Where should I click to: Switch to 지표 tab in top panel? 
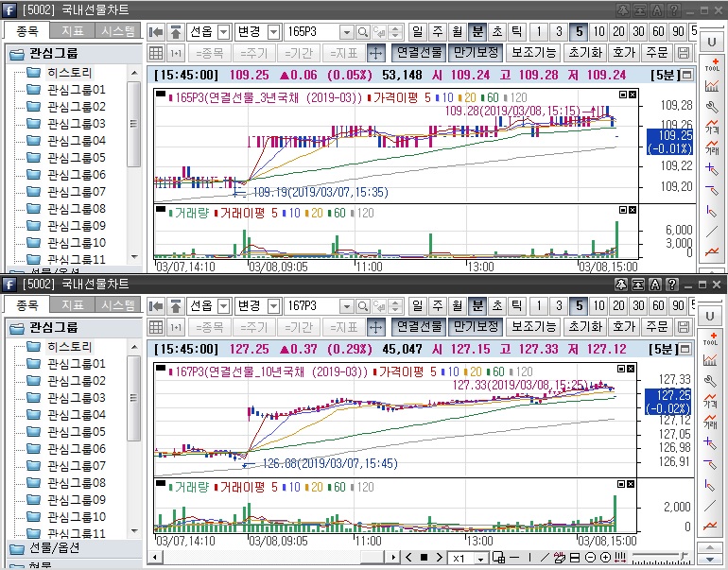coord(72,31)
